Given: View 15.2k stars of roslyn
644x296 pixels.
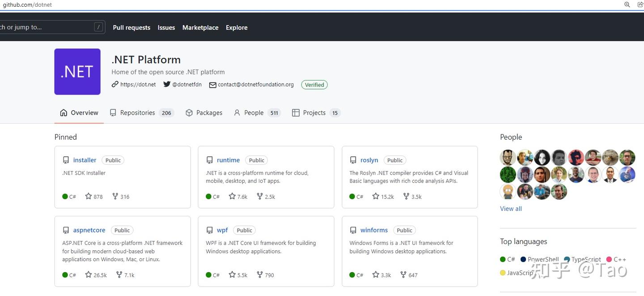Looking at the screenshot, I should point(383,197).
